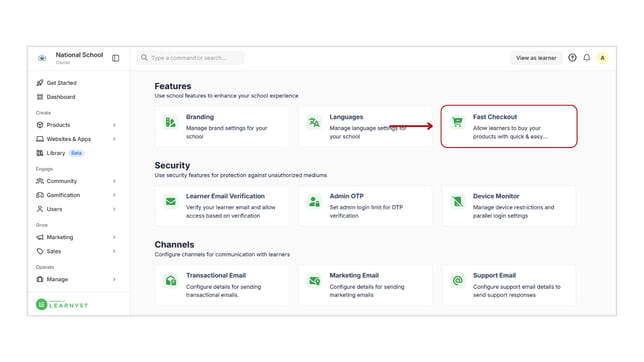Click the Learner Email Verification envelope icon

coord(170,201)
